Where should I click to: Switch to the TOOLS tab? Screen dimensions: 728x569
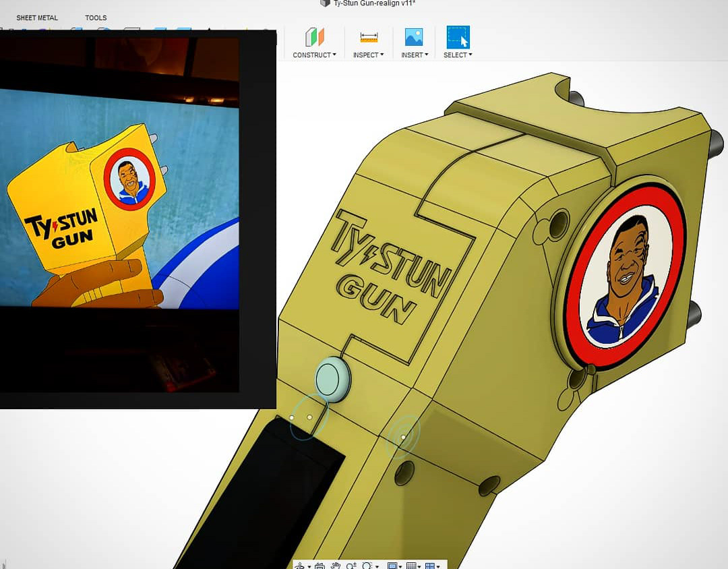[x=96, y=18]
